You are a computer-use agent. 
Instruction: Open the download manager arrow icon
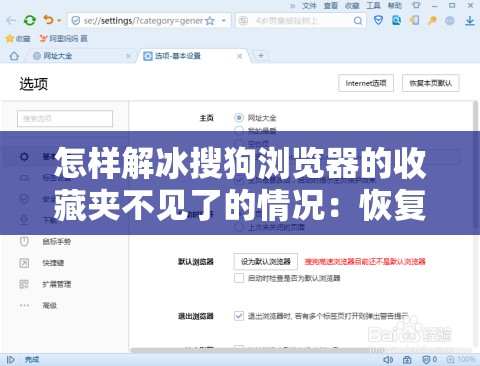tap(470, 21)
